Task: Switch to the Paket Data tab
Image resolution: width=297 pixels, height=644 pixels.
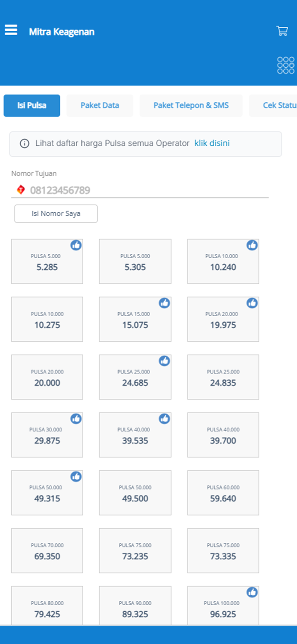Action: [x=100, y=105]
